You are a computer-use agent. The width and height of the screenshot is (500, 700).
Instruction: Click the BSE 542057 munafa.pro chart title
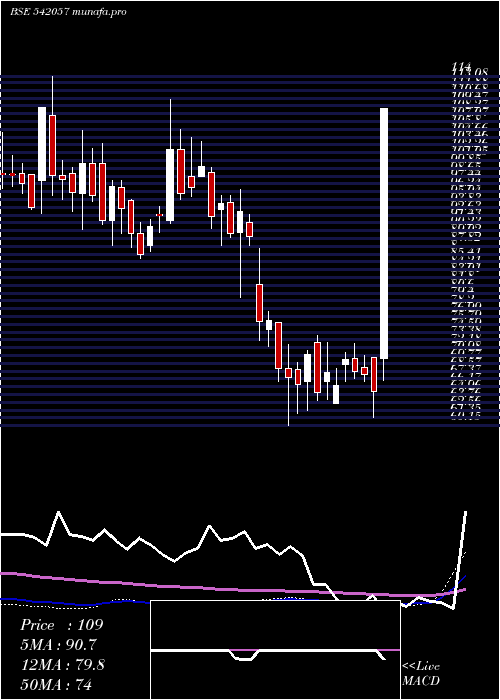pyautogui.click(x=68, y=12)
